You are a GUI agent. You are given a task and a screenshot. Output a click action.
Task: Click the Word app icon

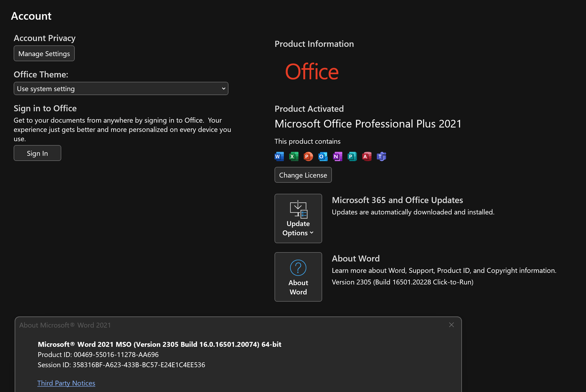click(x=279, y=156)
